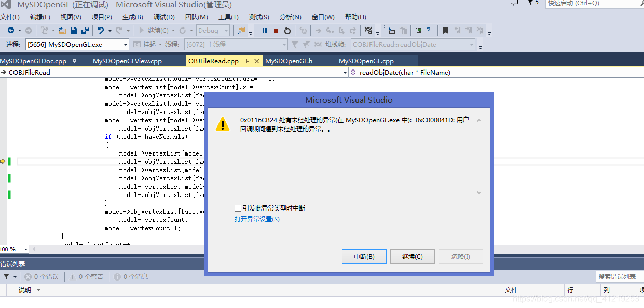The image size is (644, 308).
Task: Stop debugging with the red square icon
Action: pos(276,31)
